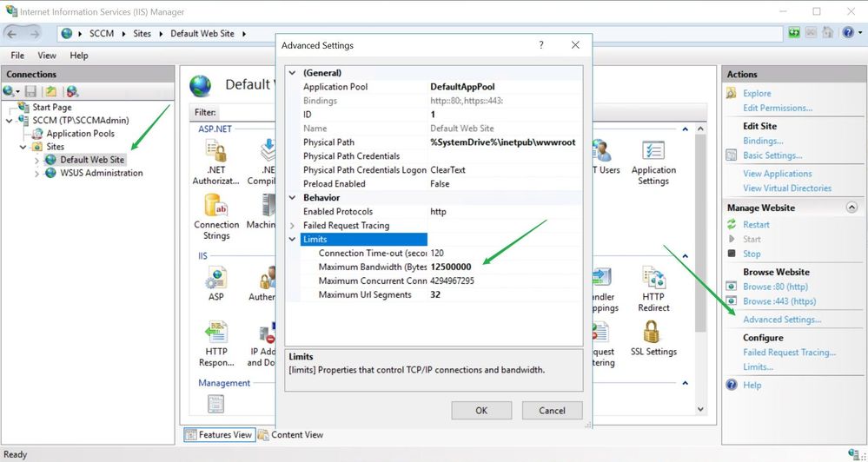Click the Basic Settings icon in Actions
868x462 pixels.
(x=732, y=155)
